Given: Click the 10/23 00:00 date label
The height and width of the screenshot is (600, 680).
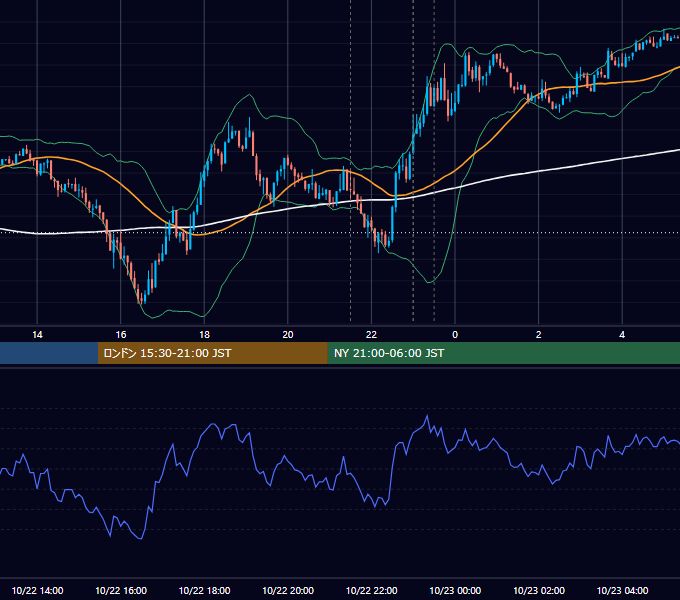Looking at the screenshot, I should coord(455,590).
